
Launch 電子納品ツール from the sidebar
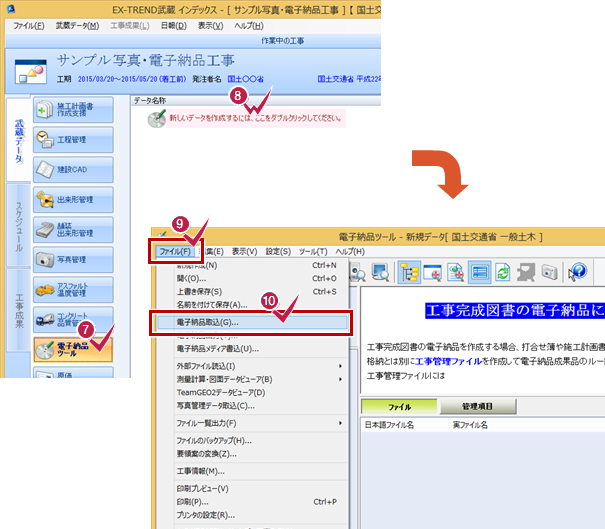pyautogui.click(x=73, y=350)
